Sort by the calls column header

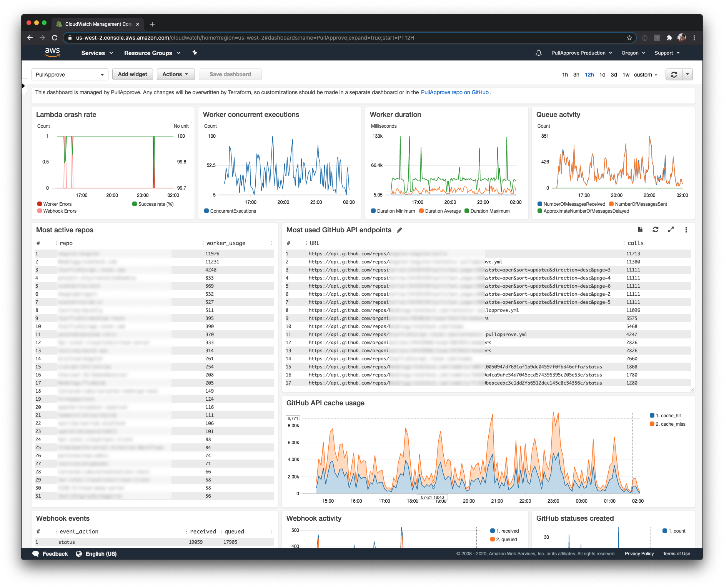click(x=636, y=243)
